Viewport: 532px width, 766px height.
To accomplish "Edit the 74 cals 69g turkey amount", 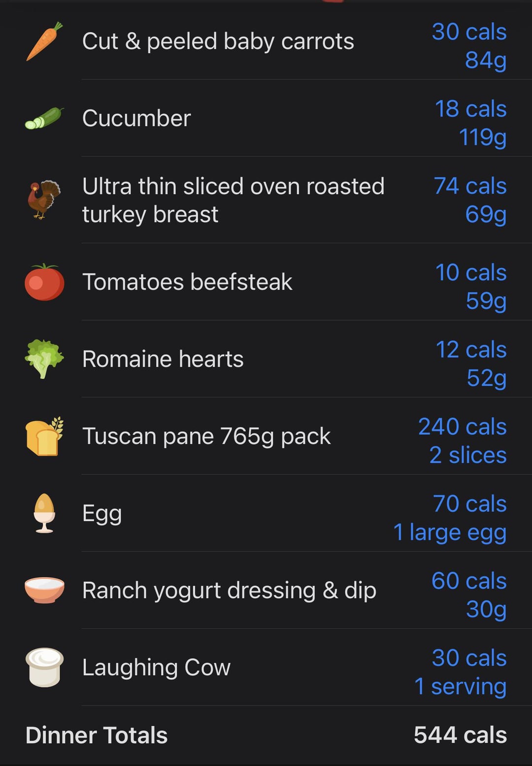I will pyautogui.click(x=470, y=200).
